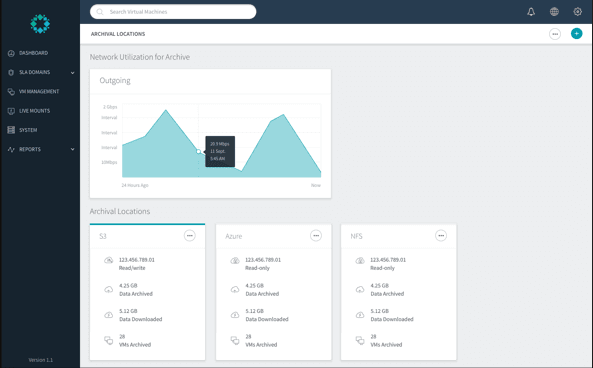Open the more options ellipsis beside add button

(555, 34)
